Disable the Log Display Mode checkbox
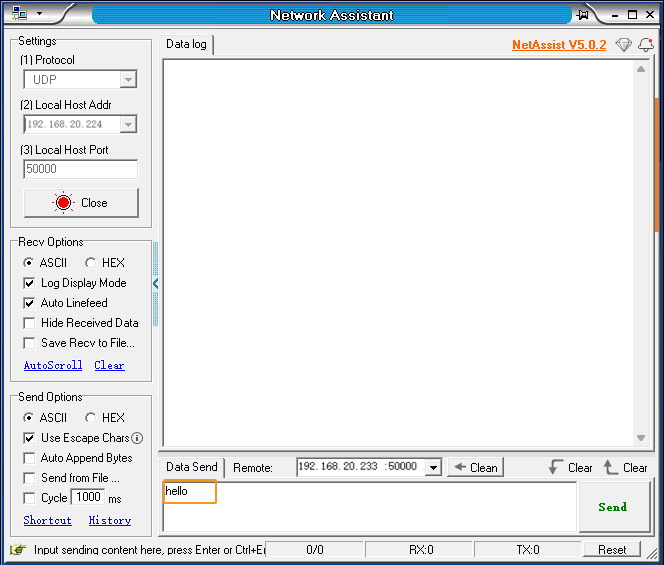Image resolution: width=664 pixels, height=565 pixels. 29,283
